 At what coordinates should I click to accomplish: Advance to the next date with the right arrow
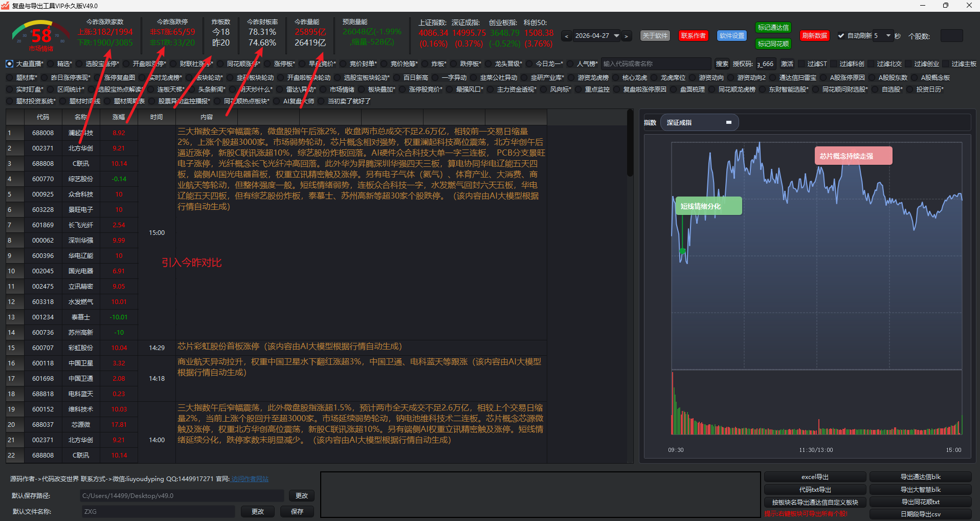pos(626,36)
